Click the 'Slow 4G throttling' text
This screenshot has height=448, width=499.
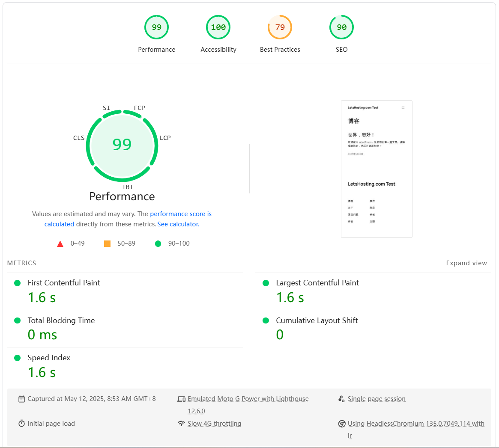(214, 424)
